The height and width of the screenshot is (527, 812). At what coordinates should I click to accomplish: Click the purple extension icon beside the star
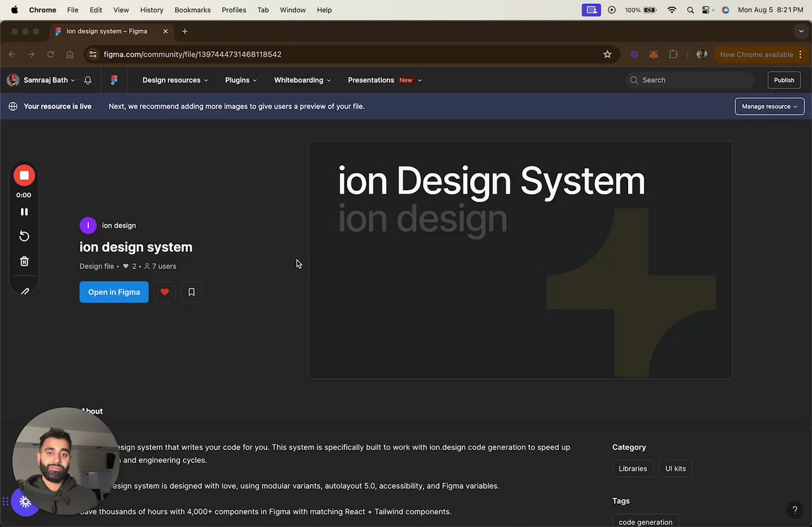pyautogui.click(x=634, y=55)
